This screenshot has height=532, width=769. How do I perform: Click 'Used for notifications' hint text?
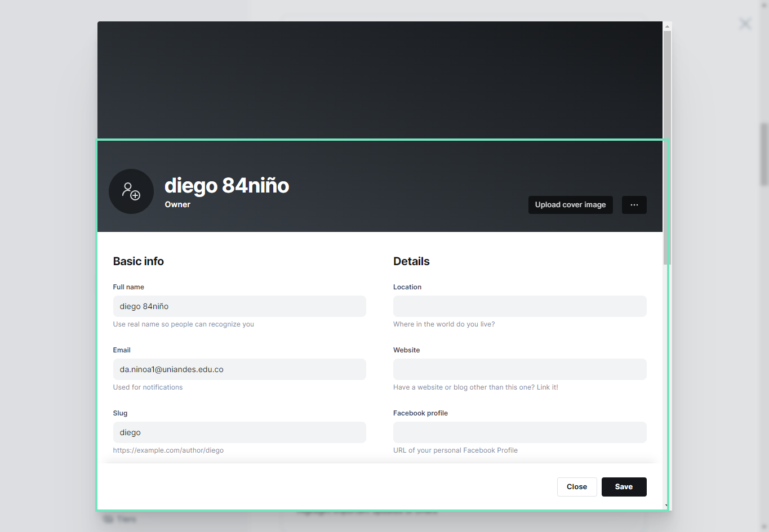pyautogui.click(x=148, y=387)
